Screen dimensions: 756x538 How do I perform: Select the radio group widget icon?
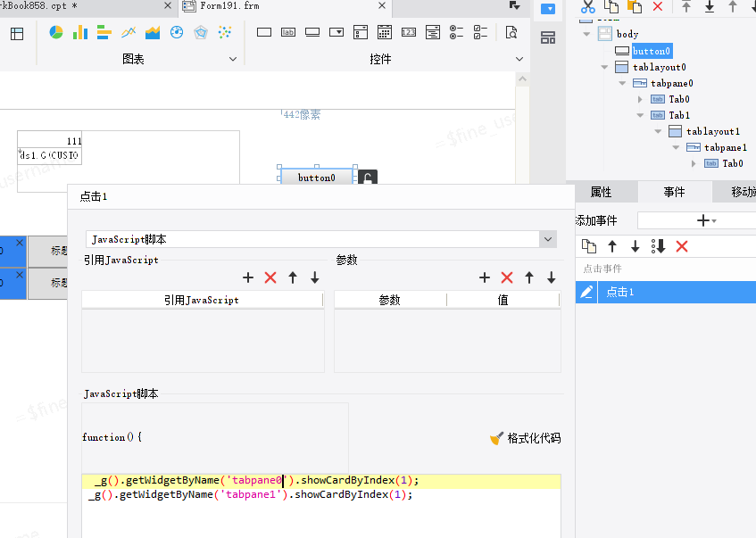tap(456, 32)
